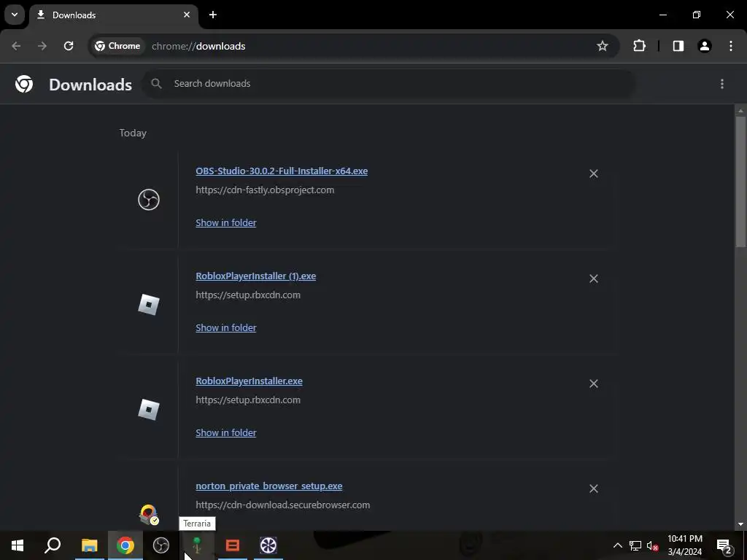Open File Explorer from taskbar

pos(89,545)
